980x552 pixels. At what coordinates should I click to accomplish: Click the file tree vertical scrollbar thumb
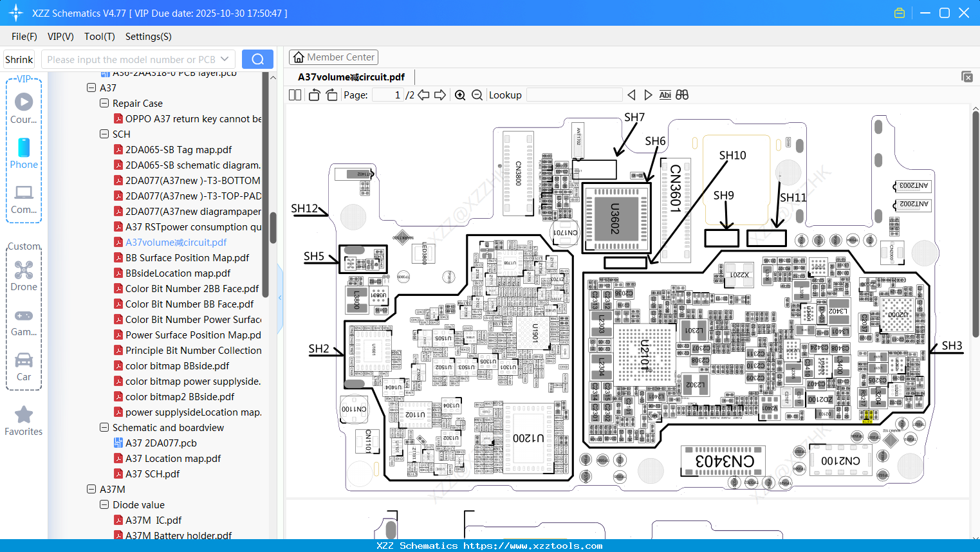click(273, 228)
